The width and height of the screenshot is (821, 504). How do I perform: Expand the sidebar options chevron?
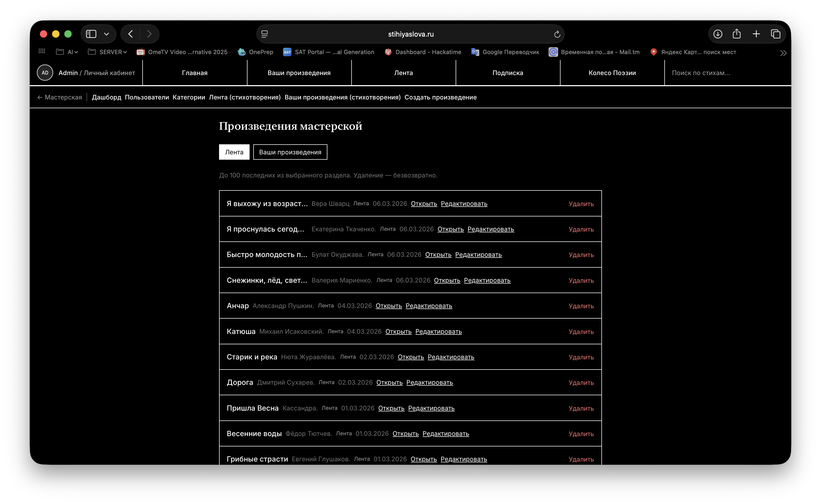[x=106, y=34]
